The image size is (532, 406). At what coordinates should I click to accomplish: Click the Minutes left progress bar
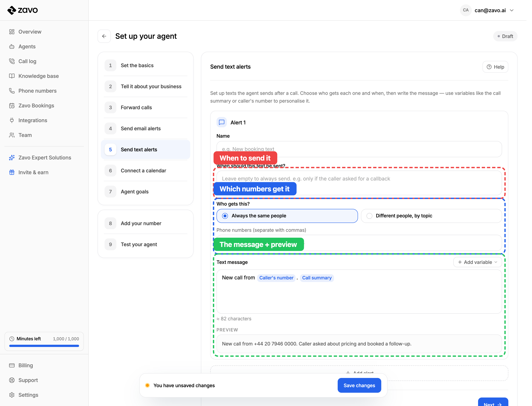(44, 346)
